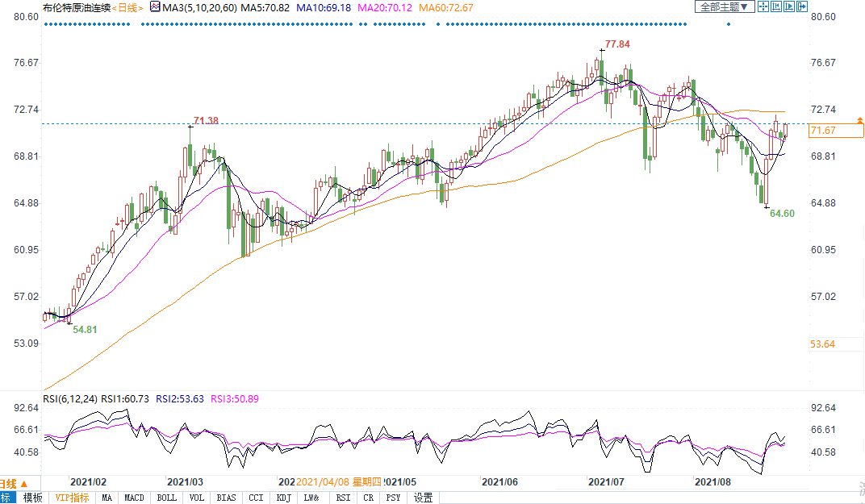This screenshot has height=504, width=865.
Task: Switch to the MACD indicator tab
Action: [x=134, y=498]
